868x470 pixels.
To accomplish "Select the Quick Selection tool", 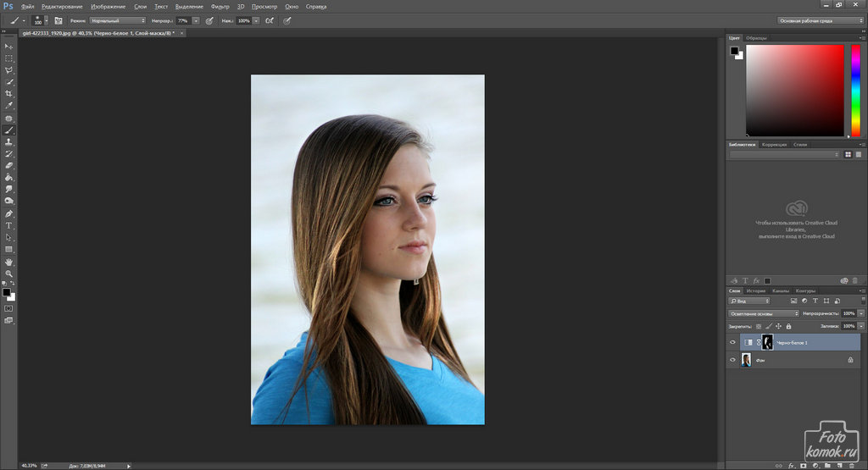I will (x=8, y=82).
